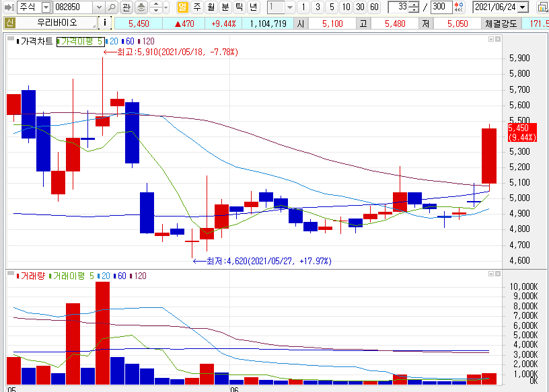Click the volume panel menu icon
This screenshot has width=549, height=392.
[x=11, y=272]
